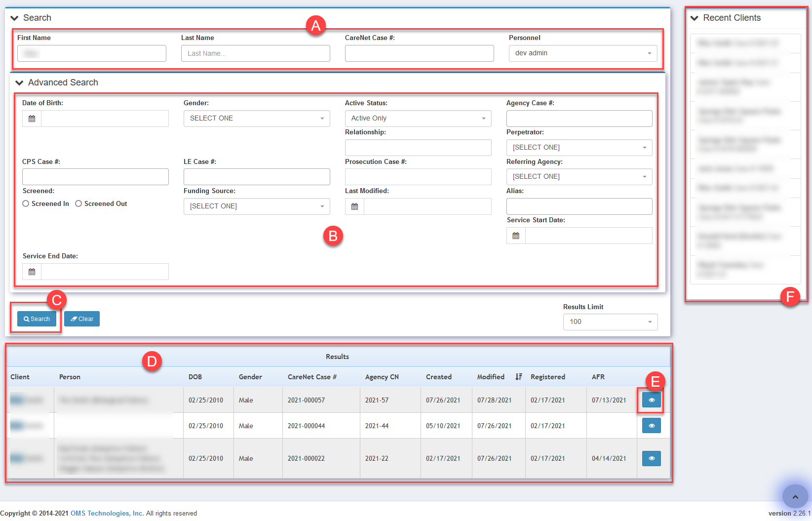Click the Service Start Date text field
Image resolution: width=812 pixels, height=521 pixels.
click(x=589, y=236)
